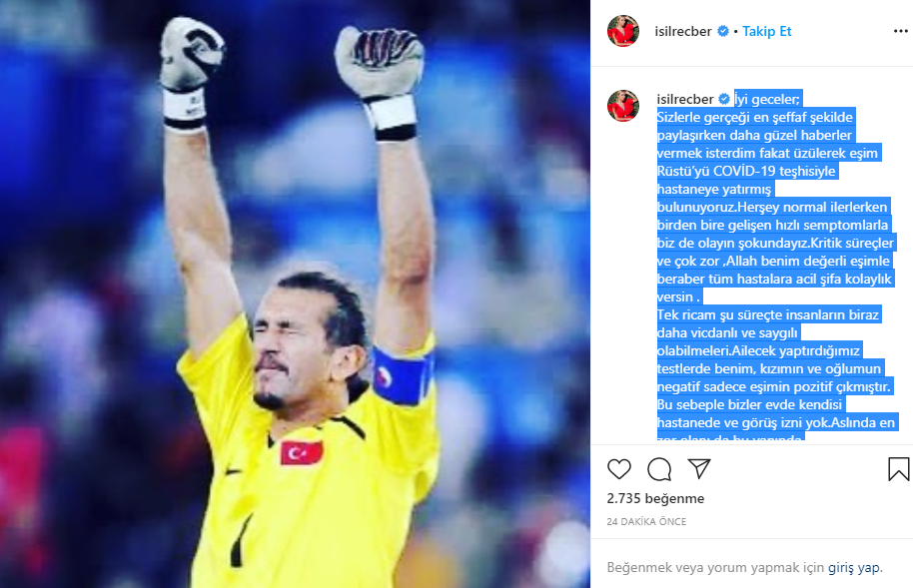Open comments via the speech bubble icon
The image size is (913, 588).
click(659, 468)
